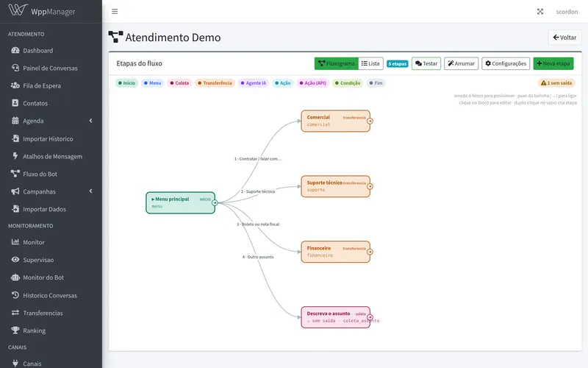Open Painel de Conversas
Image resolution: width=588 pixels, height=368 pixels.
[x=50, y=68]
